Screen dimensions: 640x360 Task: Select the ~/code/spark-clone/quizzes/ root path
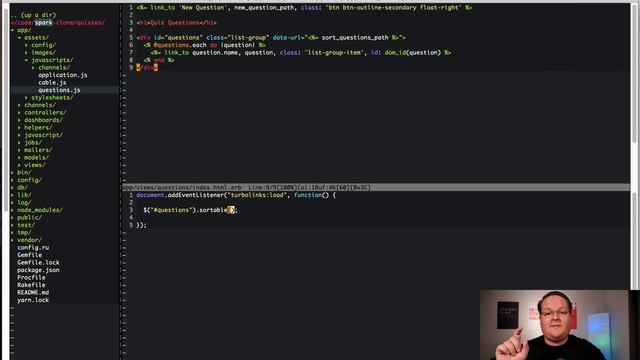[58, 22]
